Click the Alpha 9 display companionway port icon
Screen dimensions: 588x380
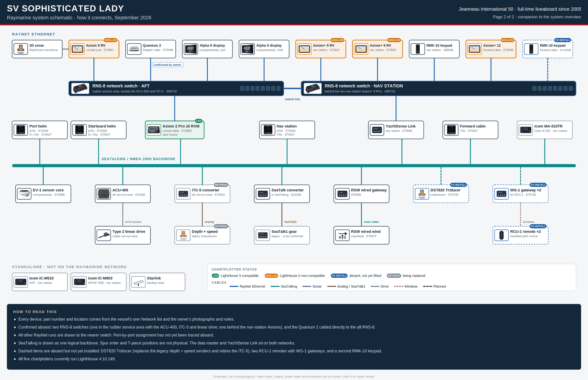[191, 49]
